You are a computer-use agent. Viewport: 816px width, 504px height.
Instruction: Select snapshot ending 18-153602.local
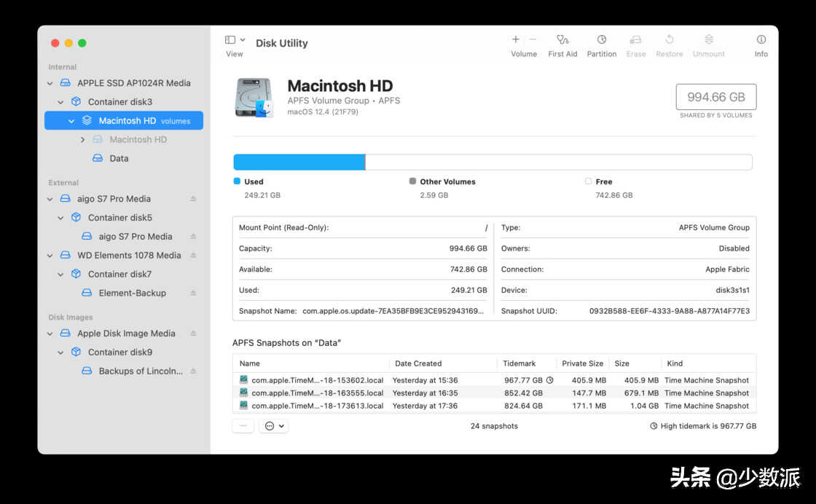tap(494, 380)
